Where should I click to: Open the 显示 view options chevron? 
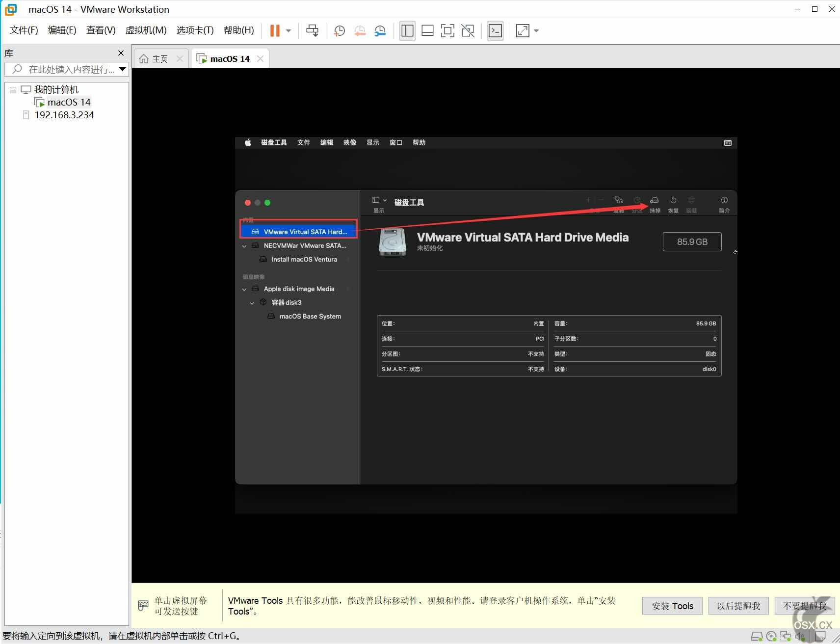point(385,200)
